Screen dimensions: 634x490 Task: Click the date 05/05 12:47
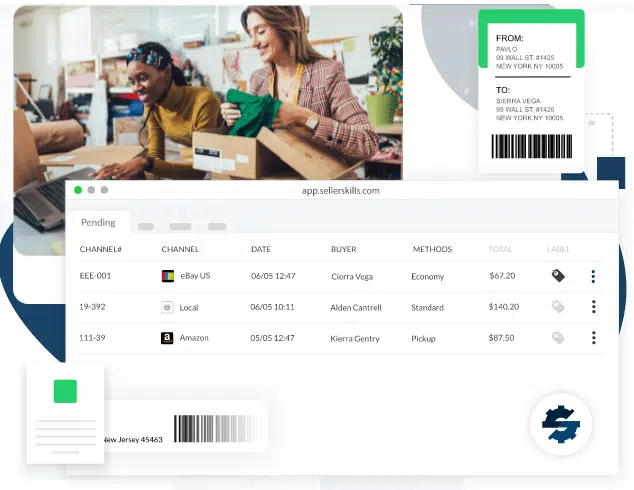272,338
